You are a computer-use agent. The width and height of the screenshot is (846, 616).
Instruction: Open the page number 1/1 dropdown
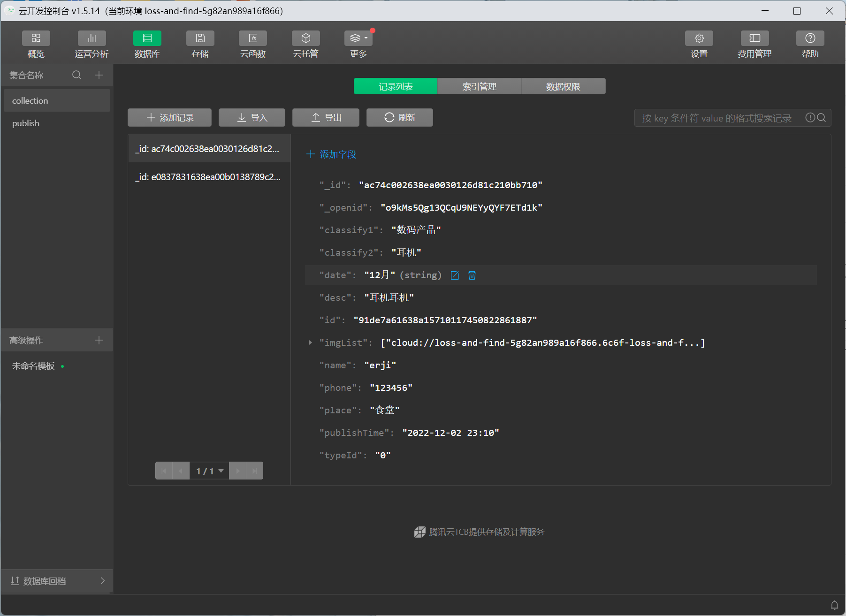pyautogui.click(x=209, y=471)
